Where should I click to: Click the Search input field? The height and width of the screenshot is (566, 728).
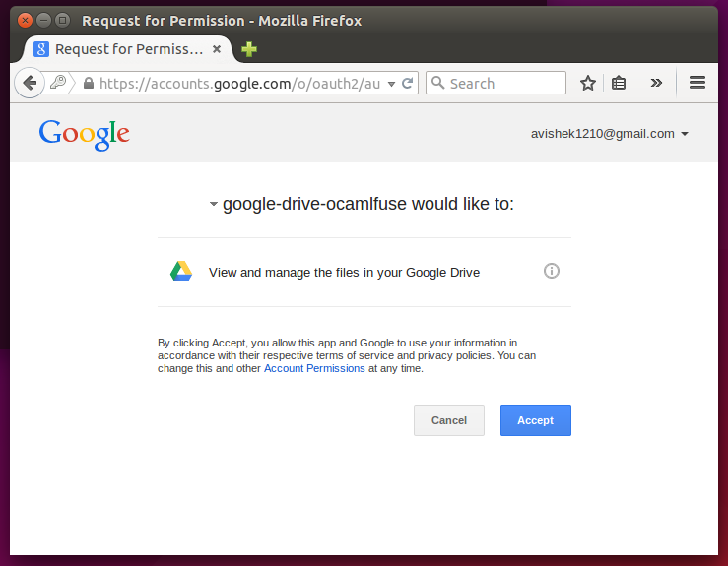[496, 83]
